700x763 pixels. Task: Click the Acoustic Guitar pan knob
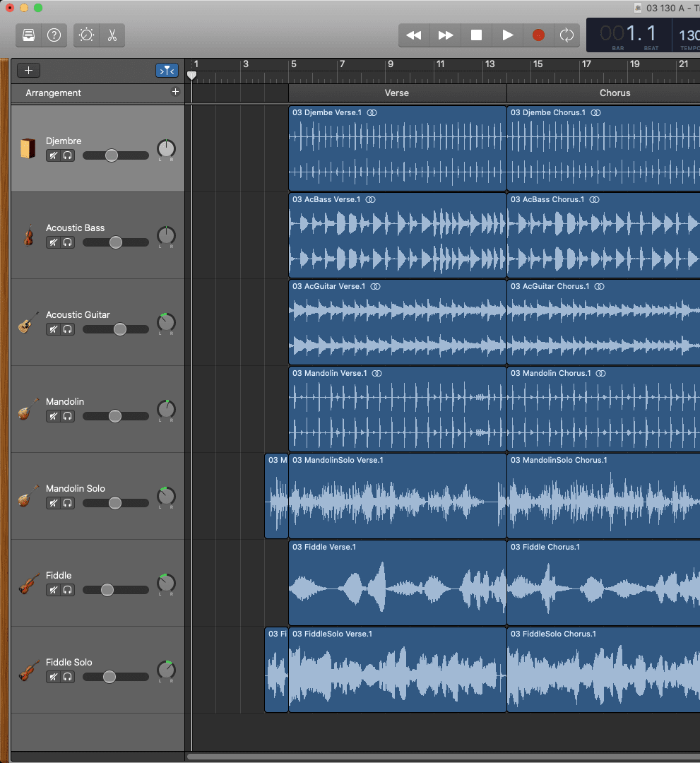[x=166, y=323]
